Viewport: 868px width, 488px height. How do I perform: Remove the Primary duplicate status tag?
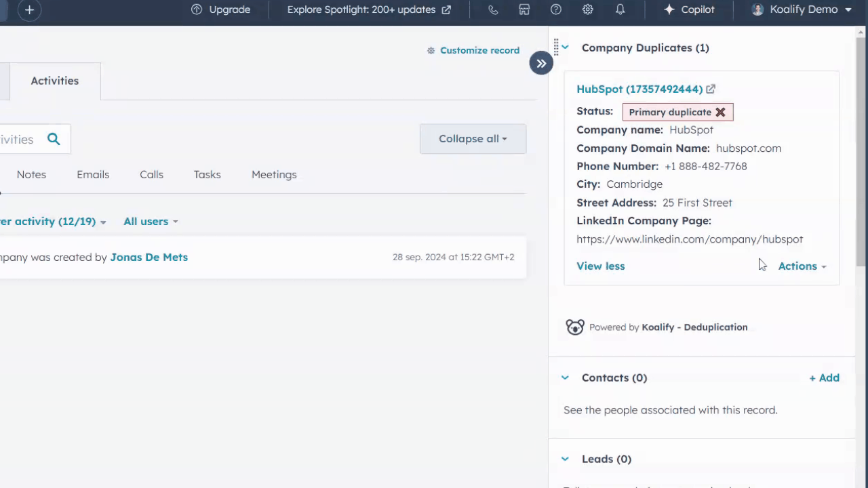(x=721, y=112)
